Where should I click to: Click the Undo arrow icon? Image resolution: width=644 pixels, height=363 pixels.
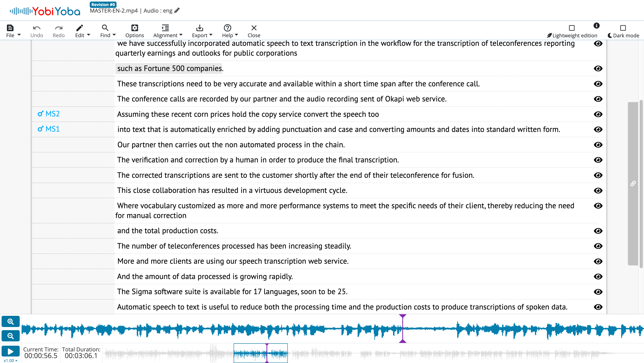tap(37, 28)
